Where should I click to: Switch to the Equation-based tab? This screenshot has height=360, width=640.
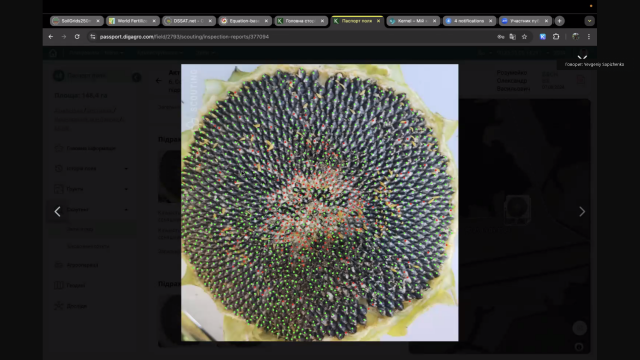click(244, 21)
